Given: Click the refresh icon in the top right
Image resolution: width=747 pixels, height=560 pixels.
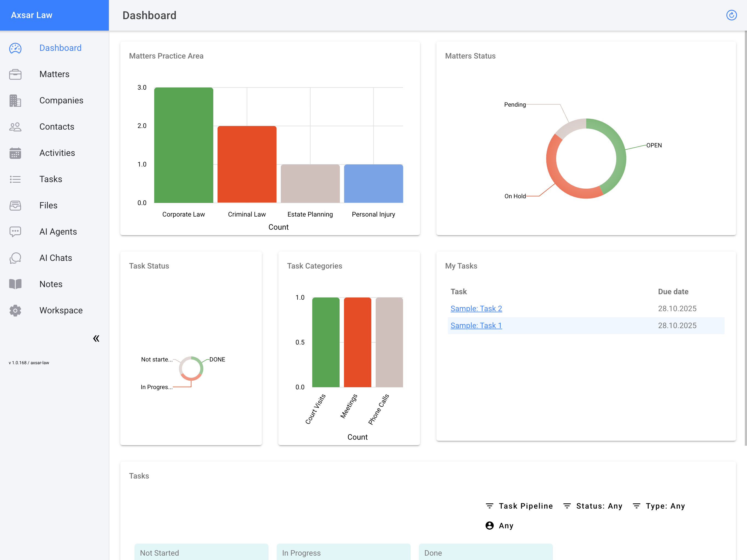Looking at the screenshot, I should [x=731, y=15].
